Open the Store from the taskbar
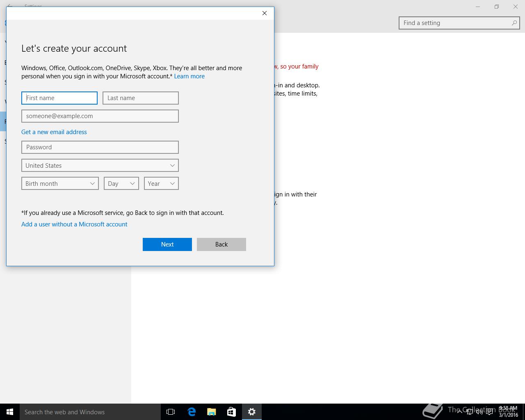 [x=231, y=412]
